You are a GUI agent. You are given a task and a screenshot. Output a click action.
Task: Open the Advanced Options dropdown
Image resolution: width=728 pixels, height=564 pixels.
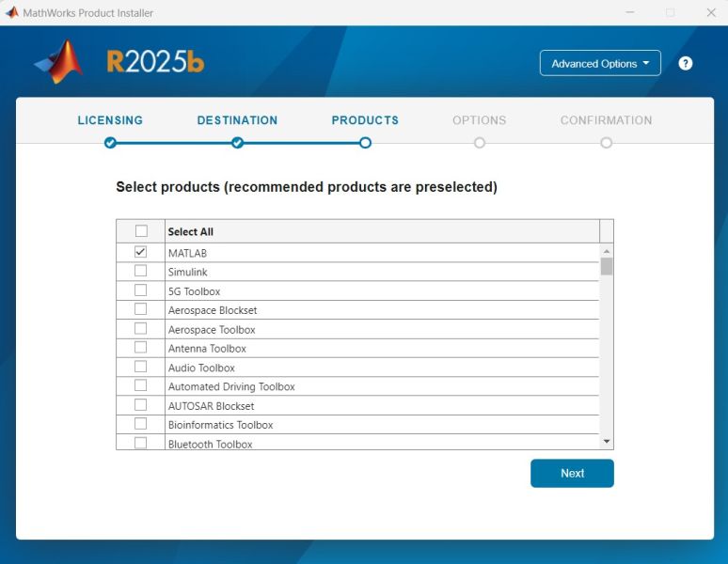[x=600, y=63]
